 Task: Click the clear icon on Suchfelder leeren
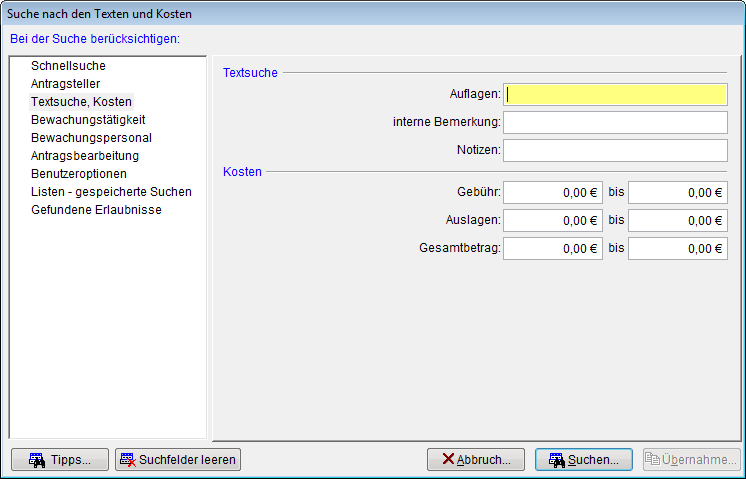pos(127,460)
